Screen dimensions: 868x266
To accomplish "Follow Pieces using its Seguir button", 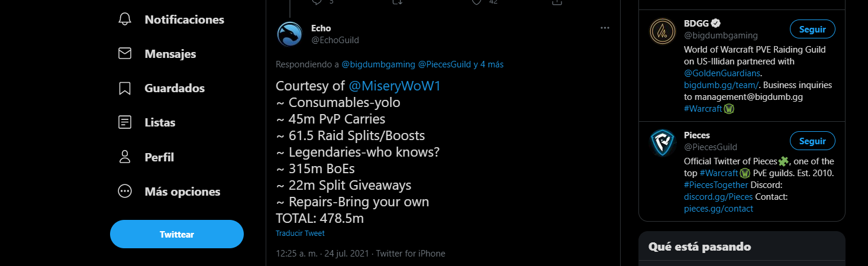I will point(812,141).
